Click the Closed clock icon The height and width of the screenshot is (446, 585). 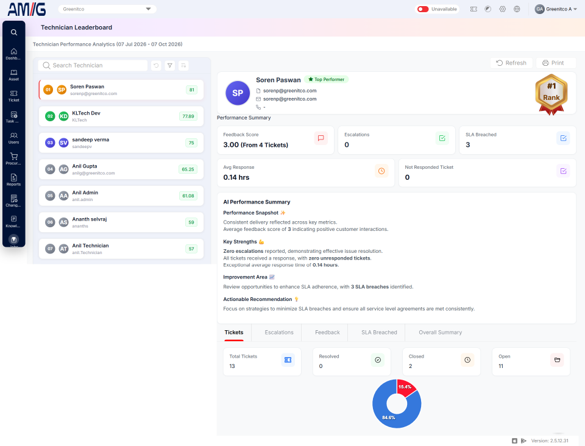click(467, 360)
